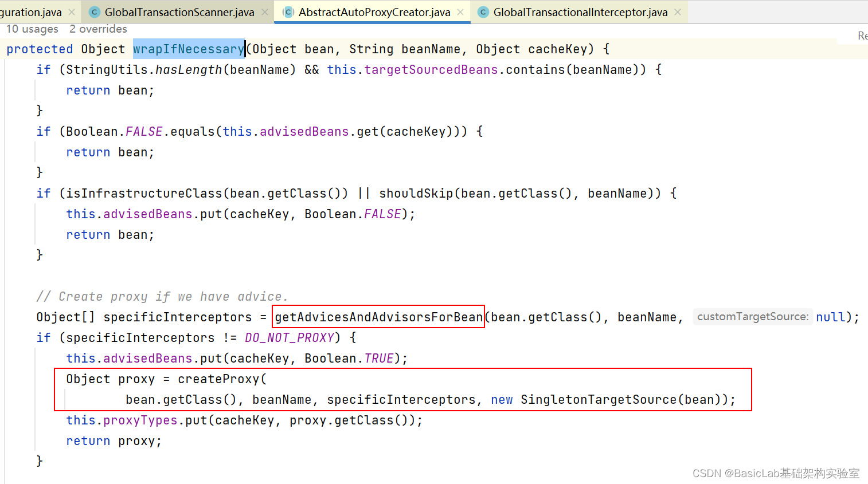Close the GlobalTransactionalInterceptor.java tab
The image size is (868, 484).
coord(678,12)
